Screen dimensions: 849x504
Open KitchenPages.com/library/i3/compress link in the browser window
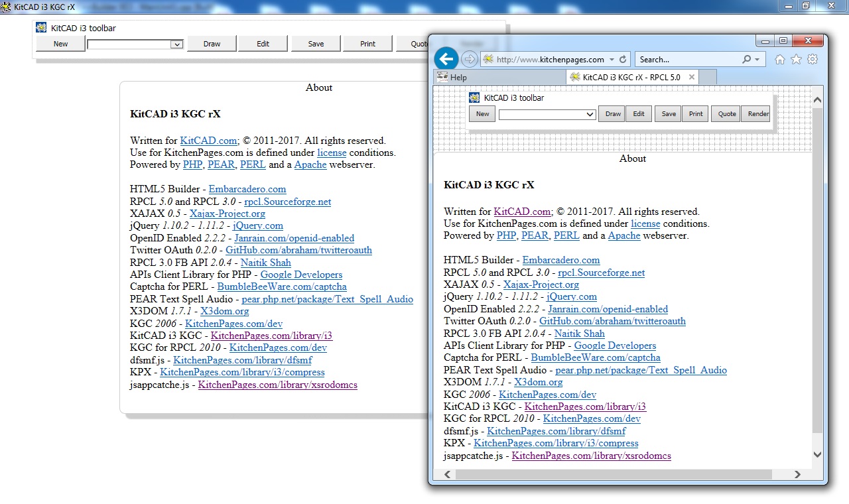click(556, 443)
